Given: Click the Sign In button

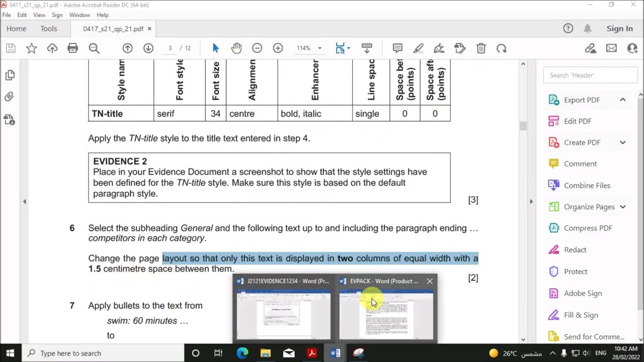Looking at the screenshot, I should (619, 29).
